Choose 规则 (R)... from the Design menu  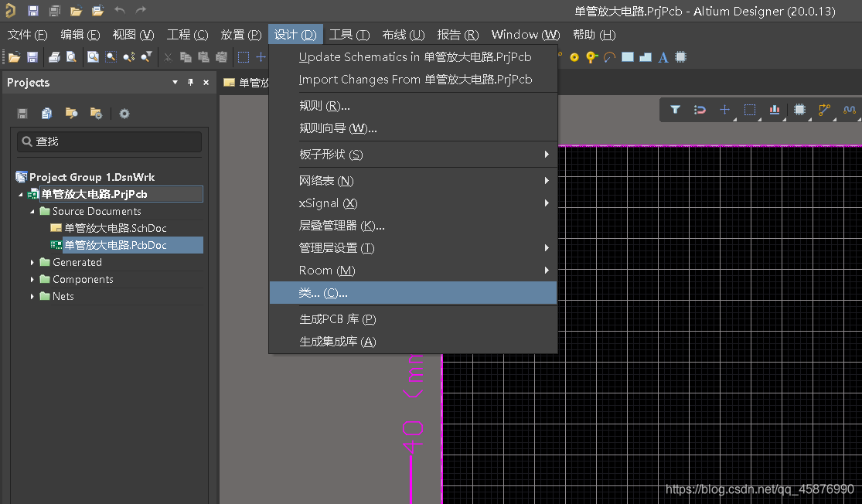pyautogui.click(x=413, y=106)
